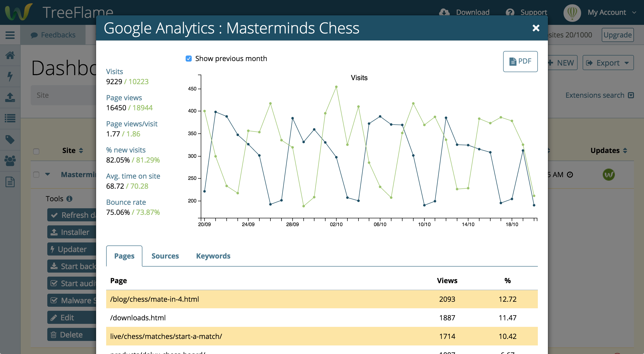Click the 11.47 percent value
Screen dimensions: 644x354
pyautogui.click(x=507, y=318)
